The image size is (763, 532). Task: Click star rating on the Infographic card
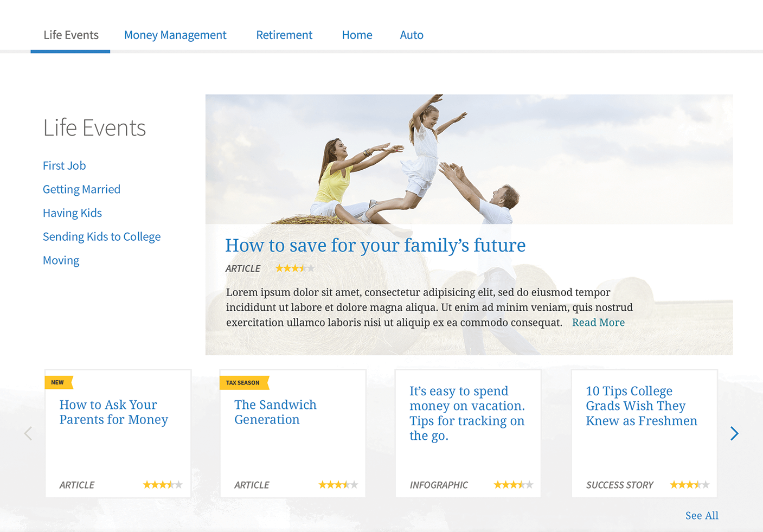pos(513,485)
